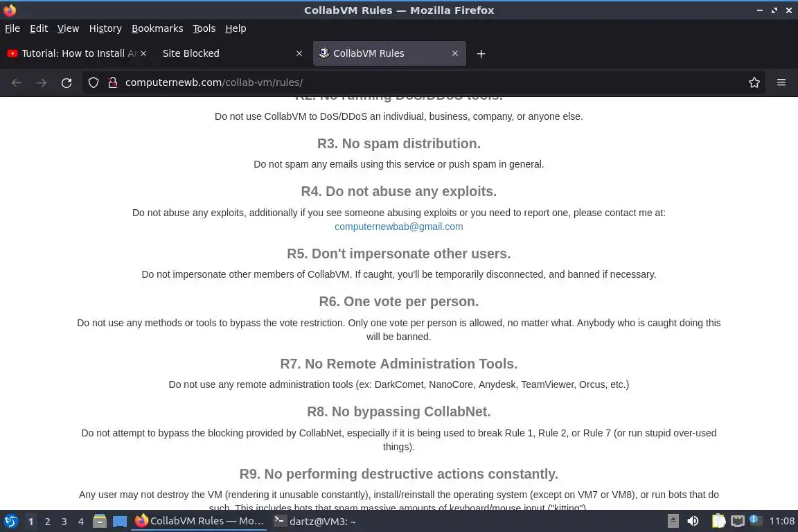The image size is (798, 532).
Task: Open the Help menu
Action: click(236, 28)
